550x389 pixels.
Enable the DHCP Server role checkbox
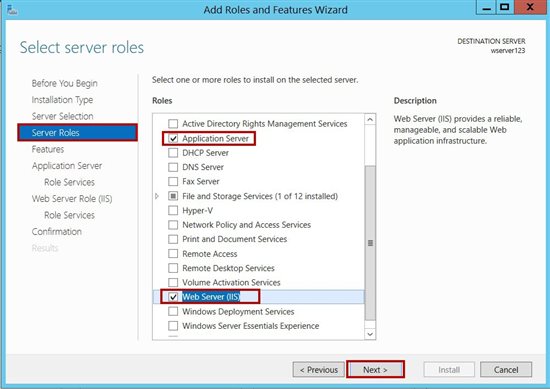point(173,153)
